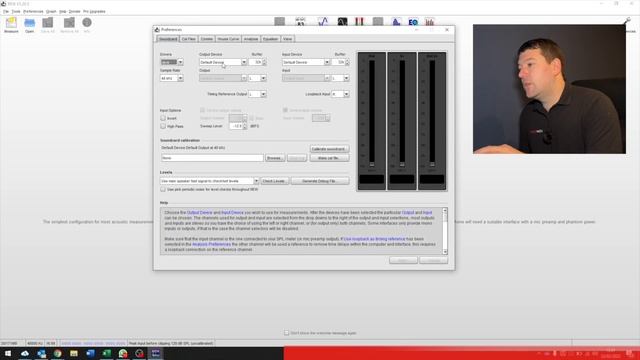Check Use pink periodic noise for level checks
The width and height of the screenshot is (640, 360).
click(x=163, y=189)
